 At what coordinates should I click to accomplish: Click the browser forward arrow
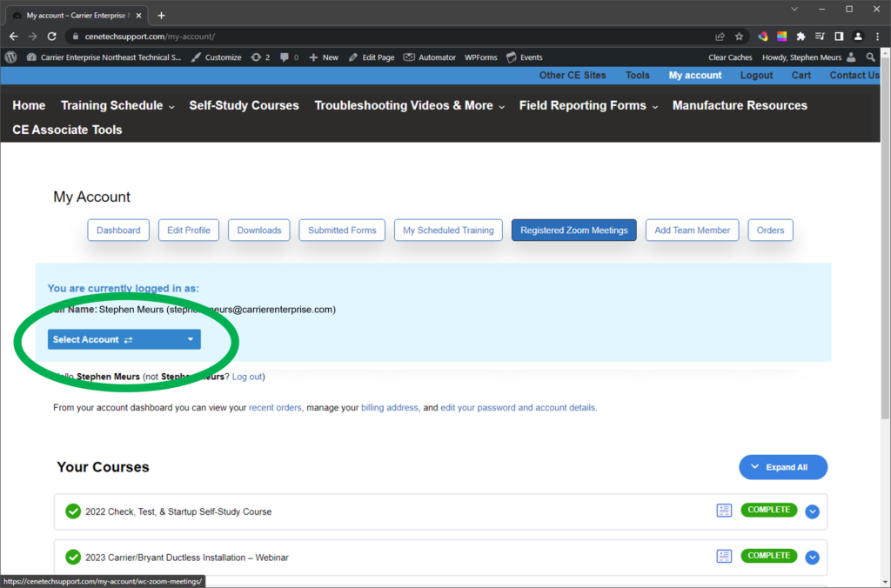click(32, 37)
